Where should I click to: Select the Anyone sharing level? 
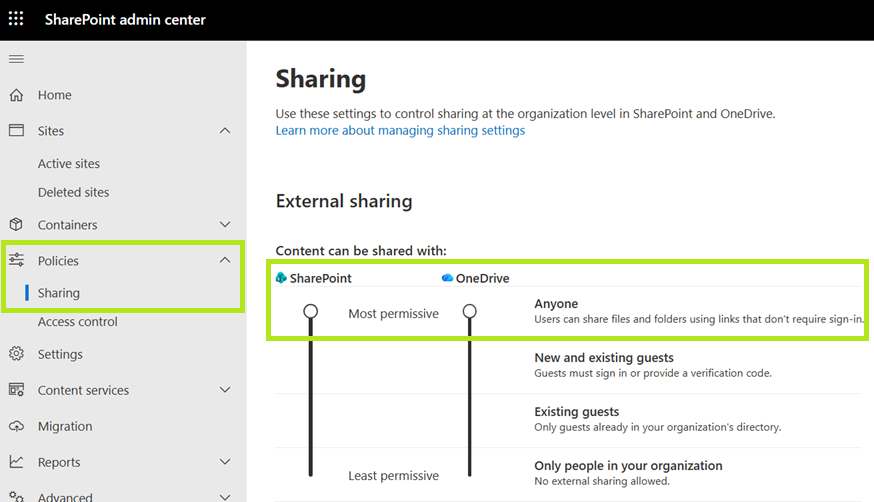(x=556, y=304)
